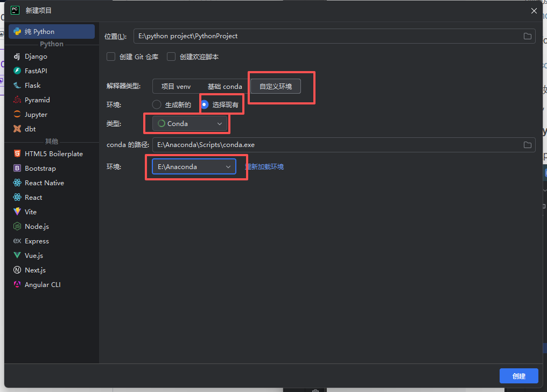547x392 pixels.
Task: Click the PyCharm logo in title bar
Action: (15, 10)
